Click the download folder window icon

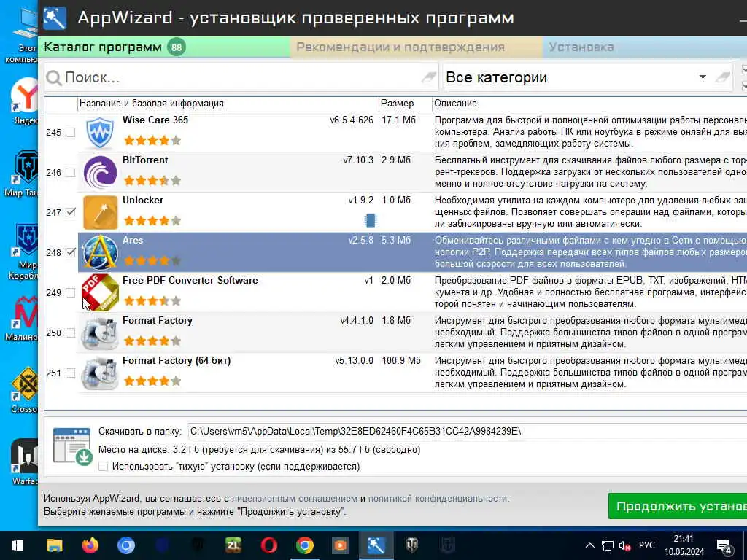72,446
